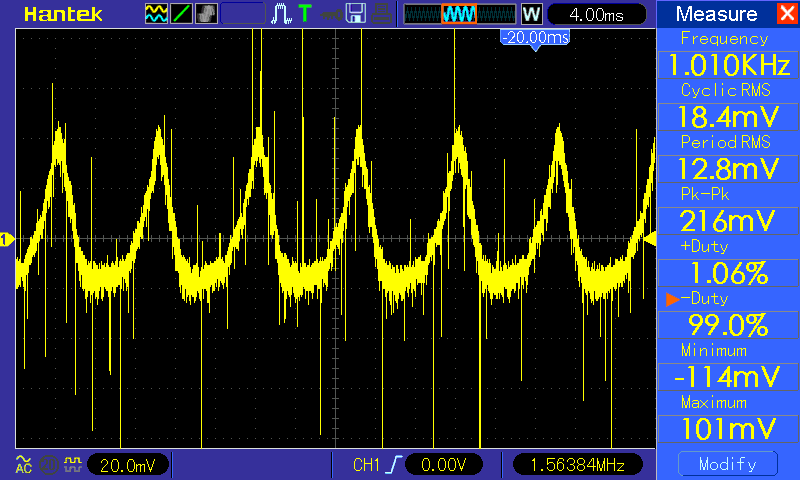Click the Measure panel title
Screen dimensions: 800x480
pyautogui.click(x=716, y=14)
